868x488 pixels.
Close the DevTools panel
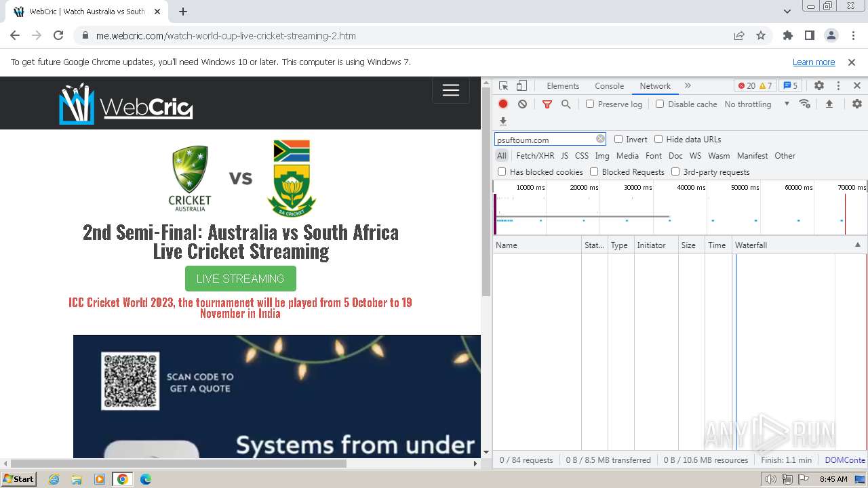pos(857,86)
